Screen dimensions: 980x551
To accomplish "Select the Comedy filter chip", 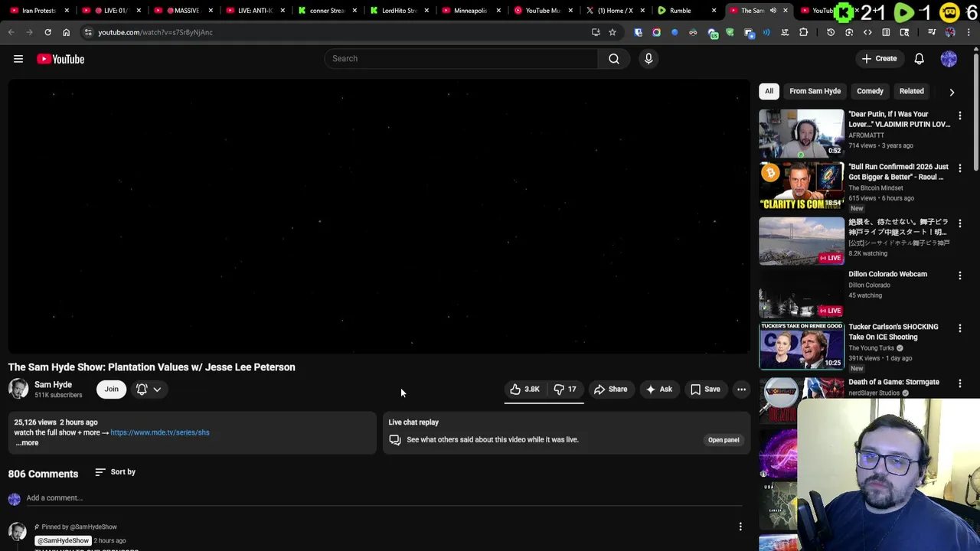I will pyautogui.click(x=870, y=91).
